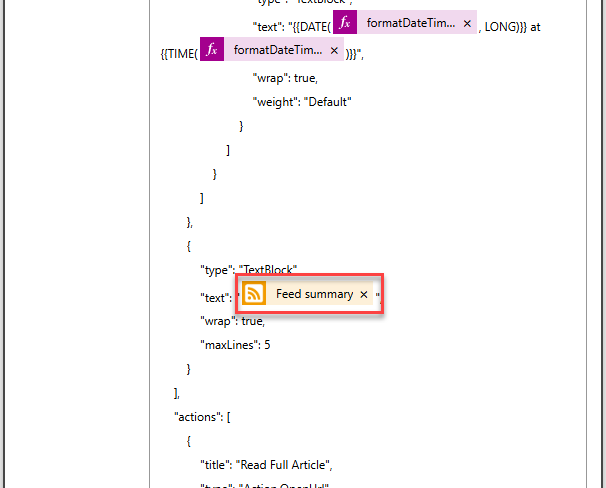Remove the formatDateTime token inside DATE
Screen dimensions: 606x488
467,23
